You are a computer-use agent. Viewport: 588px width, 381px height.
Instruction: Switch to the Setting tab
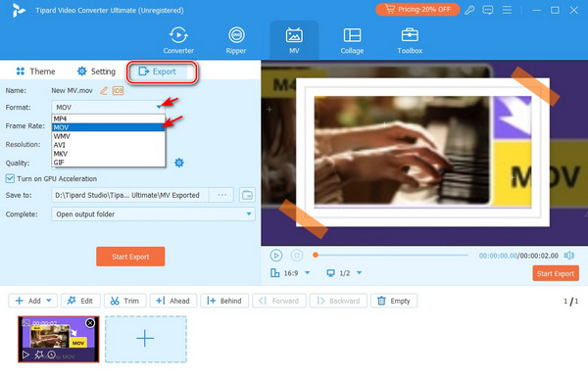pos(96,71)
